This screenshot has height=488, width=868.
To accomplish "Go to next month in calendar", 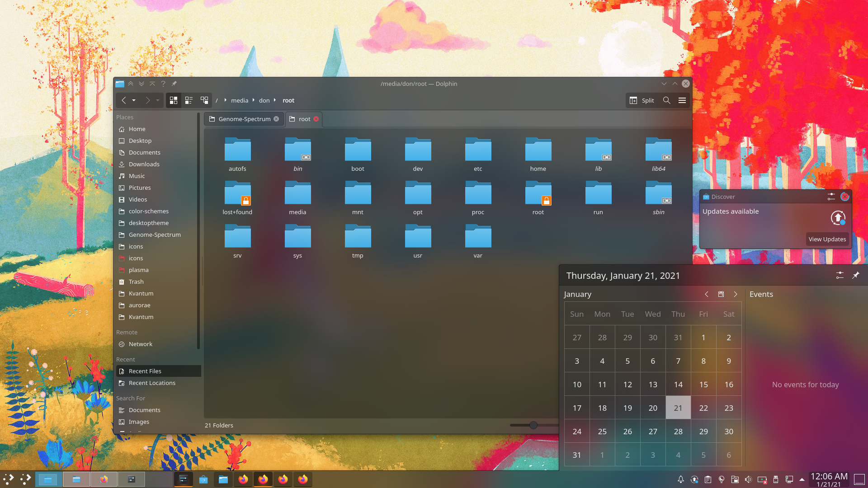I will tap(736, 294).
